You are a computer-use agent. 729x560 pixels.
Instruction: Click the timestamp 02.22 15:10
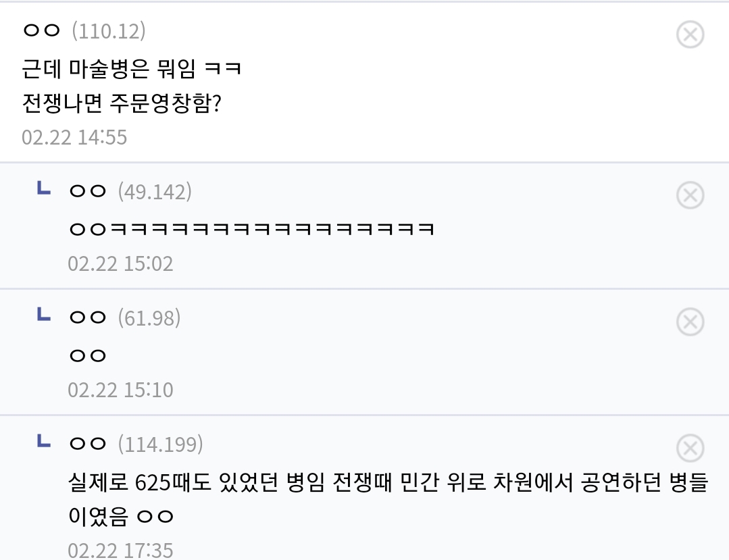point(120,390)
